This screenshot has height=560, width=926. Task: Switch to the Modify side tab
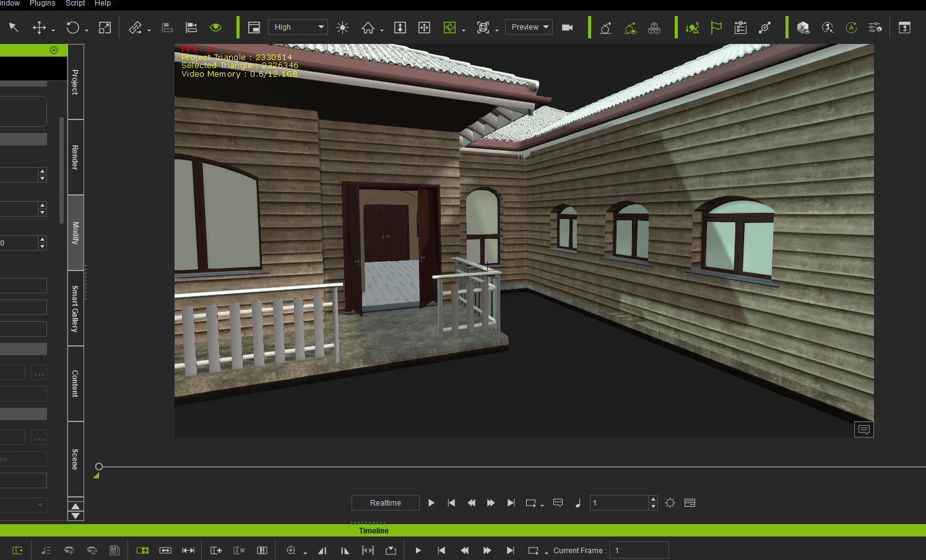[76, 233]
